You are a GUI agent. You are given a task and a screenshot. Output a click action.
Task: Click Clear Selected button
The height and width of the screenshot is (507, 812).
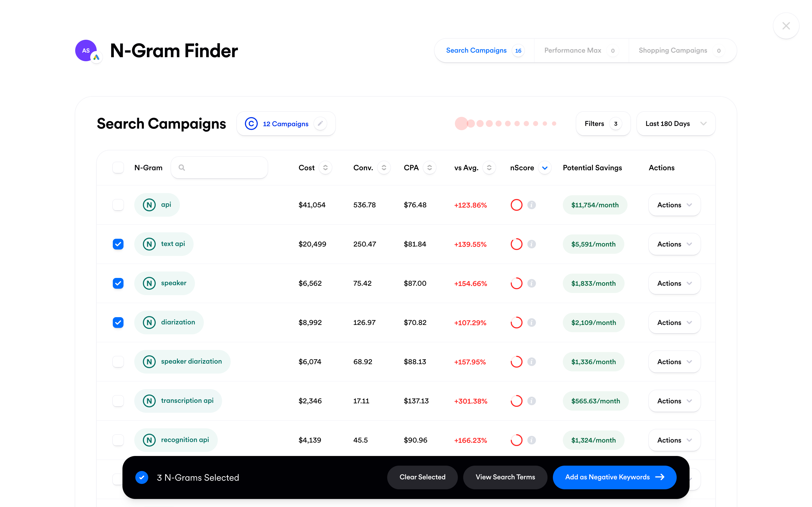tap(423, 477)
